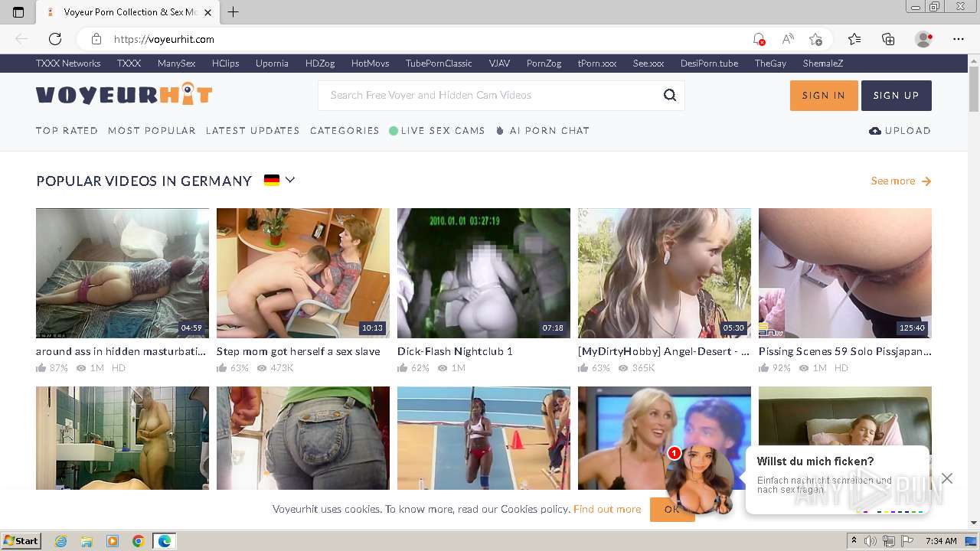Open the Collections icon

[x=888, y=39]
